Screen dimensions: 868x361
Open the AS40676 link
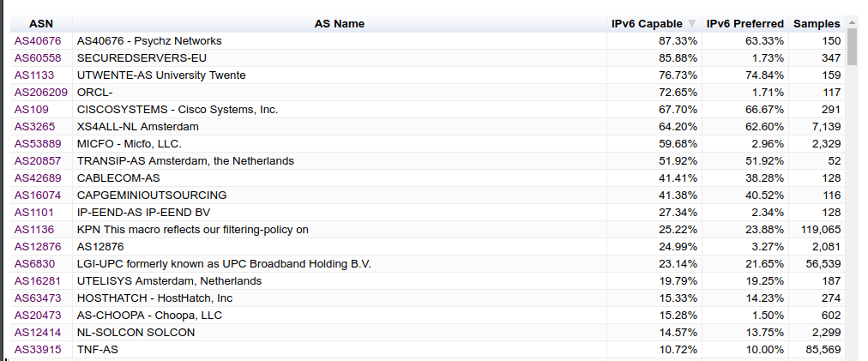tap(38, 41)
